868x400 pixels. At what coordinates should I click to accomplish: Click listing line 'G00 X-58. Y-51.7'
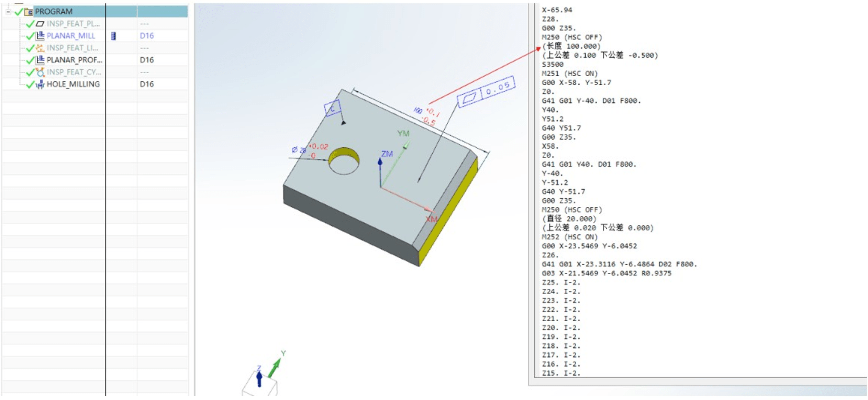pos(576,82)
